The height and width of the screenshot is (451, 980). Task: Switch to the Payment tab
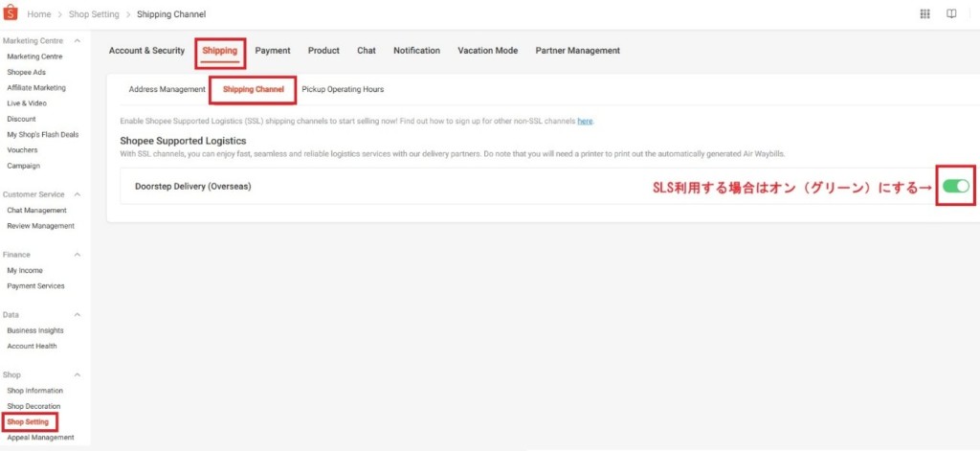click(x=273, y=51)
